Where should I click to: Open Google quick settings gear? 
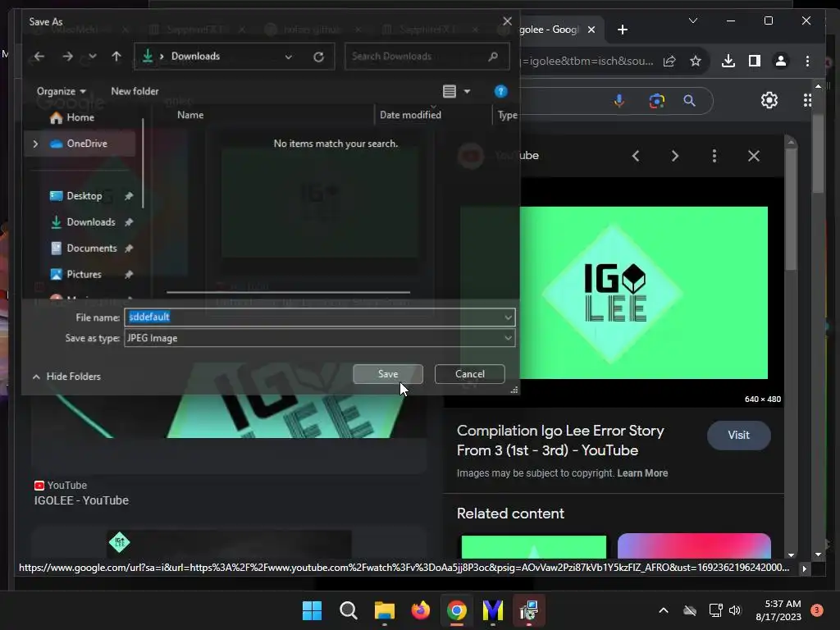click(x=769, y=100)
